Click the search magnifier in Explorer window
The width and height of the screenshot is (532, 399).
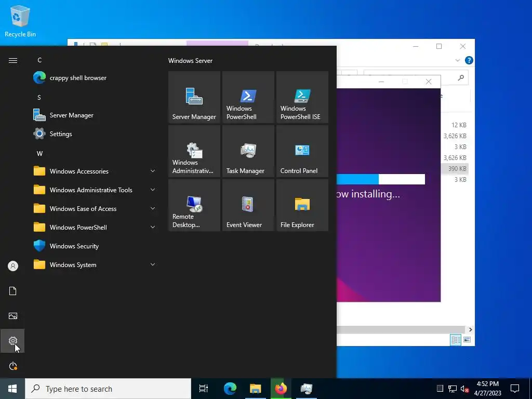[461, 78]
